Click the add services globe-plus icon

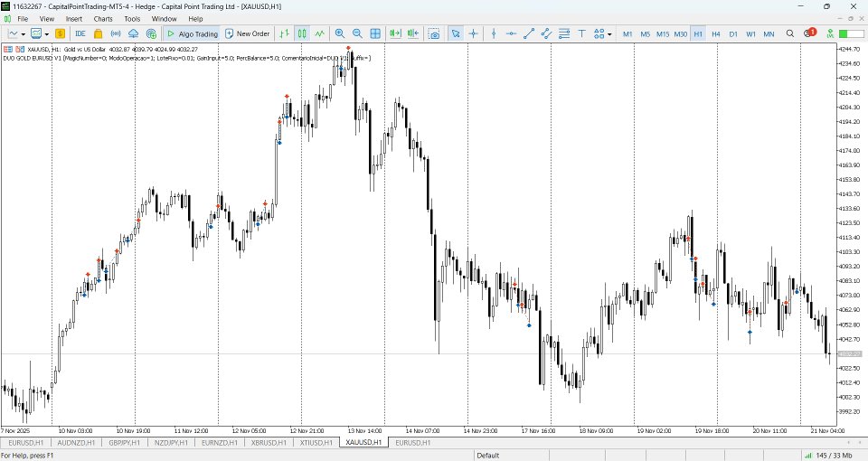point(151,33)
